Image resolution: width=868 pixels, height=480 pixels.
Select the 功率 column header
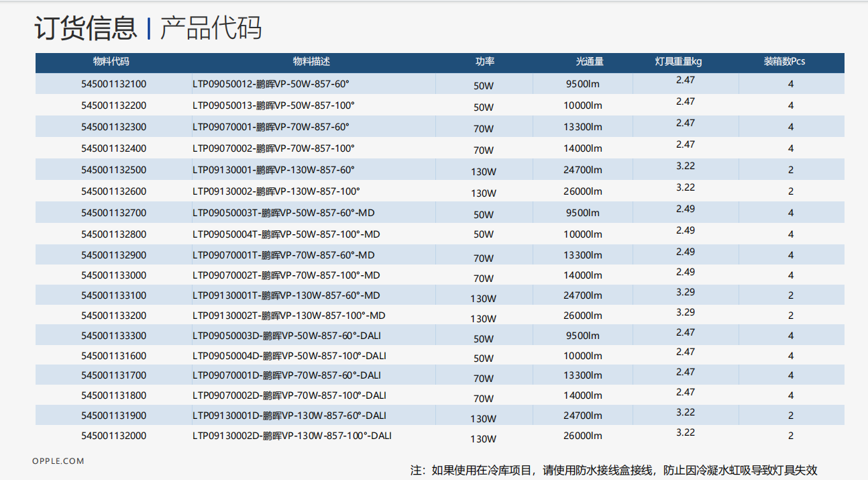[484, 62]
